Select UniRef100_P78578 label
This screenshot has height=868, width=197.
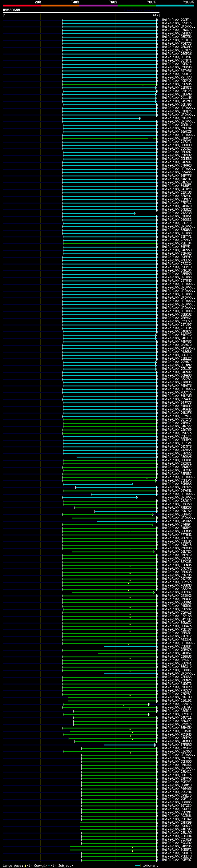coord(176,690)
